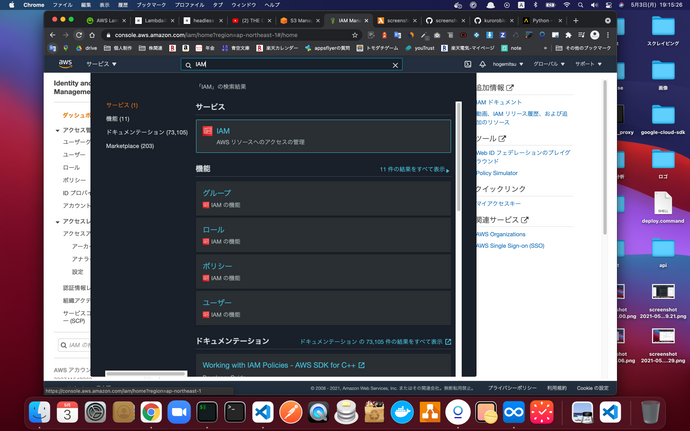This screenshot has width=690, height=431.
Task: Open the グローバル region dropdown
Action: (x=549, y=64)
